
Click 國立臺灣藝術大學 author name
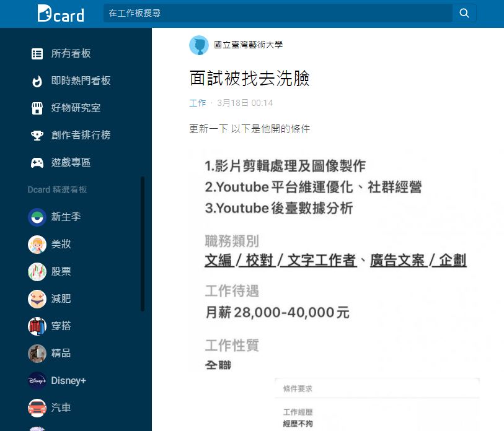[248, 45]
